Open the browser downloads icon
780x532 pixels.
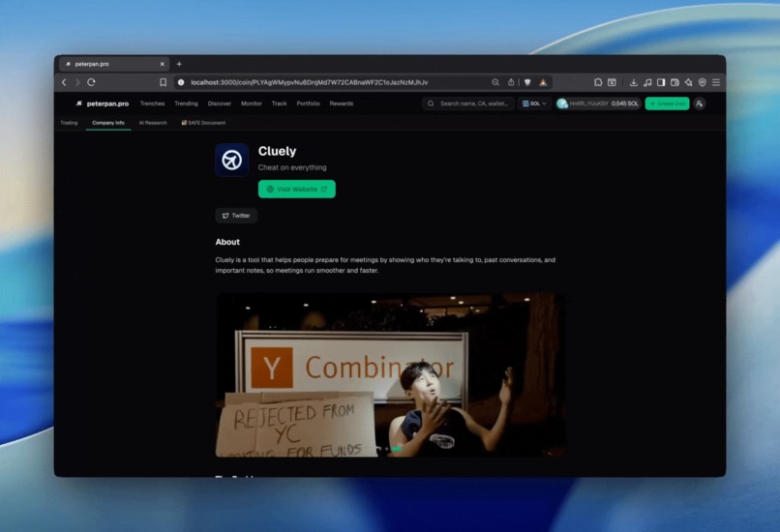click(x=633, y=82)
